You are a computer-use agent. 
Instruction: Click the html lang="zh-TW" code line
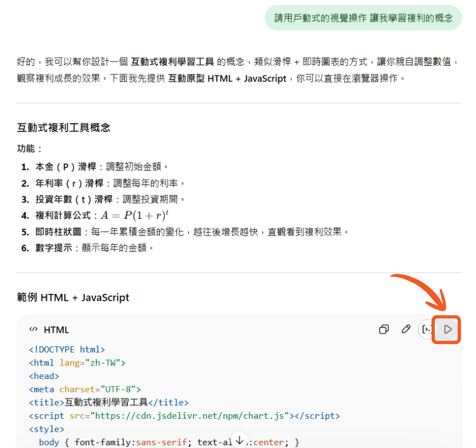[x=77, y=363]
